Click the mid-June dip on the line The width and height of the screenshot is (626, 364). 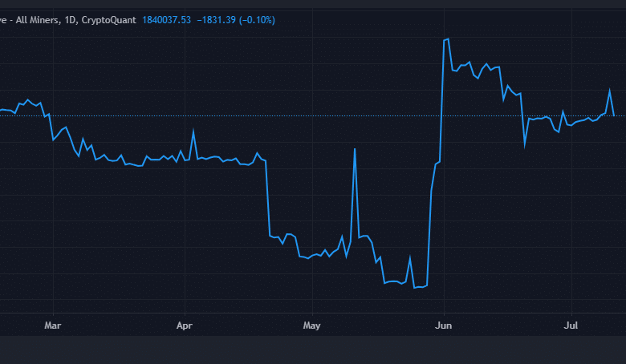click(x=525, y=145)
